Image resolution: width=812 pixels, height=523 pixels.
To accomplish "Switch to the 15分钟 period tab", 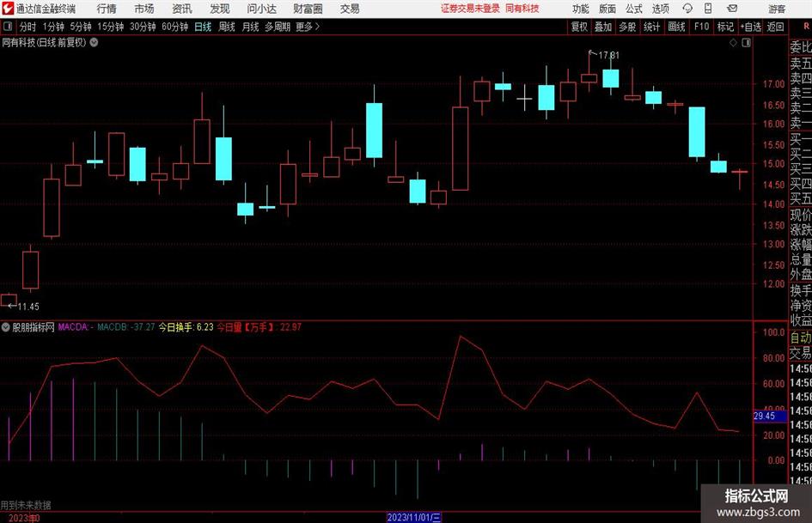I will tap(111, 27).
